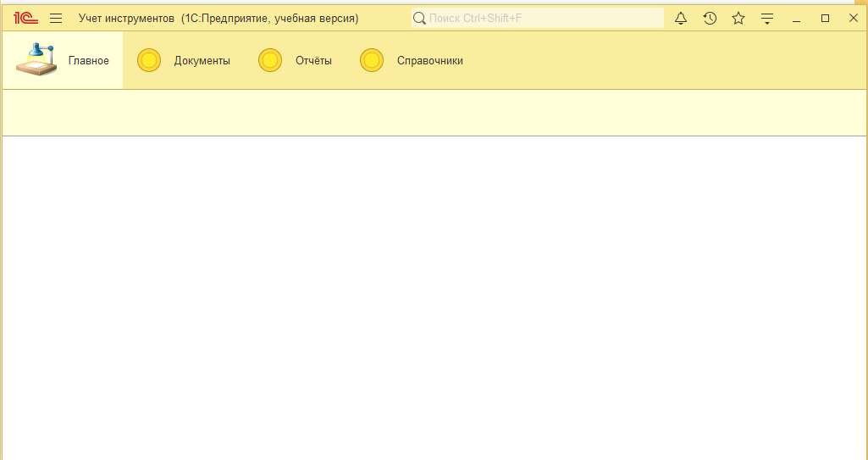Open the hamburger main menu
The width and height of the screenshot is (868, 460).
coord(56,19)
